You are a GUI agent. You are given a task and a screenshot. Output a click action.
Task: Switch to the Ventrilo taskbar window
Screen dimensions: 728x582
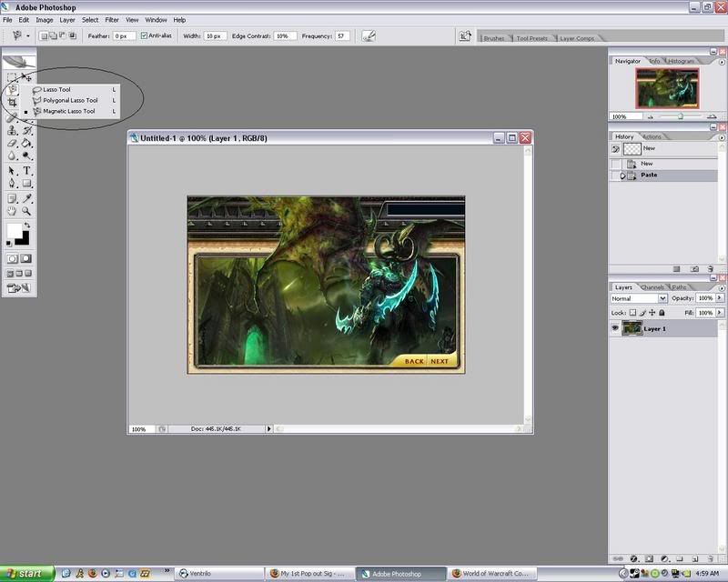coord(219,574)
